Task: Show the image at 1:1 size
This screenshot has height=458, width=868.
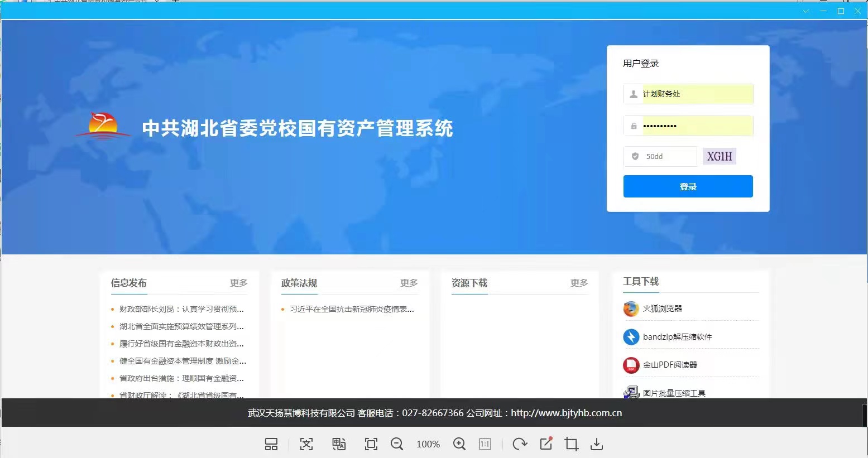Action: click(485, 444)
